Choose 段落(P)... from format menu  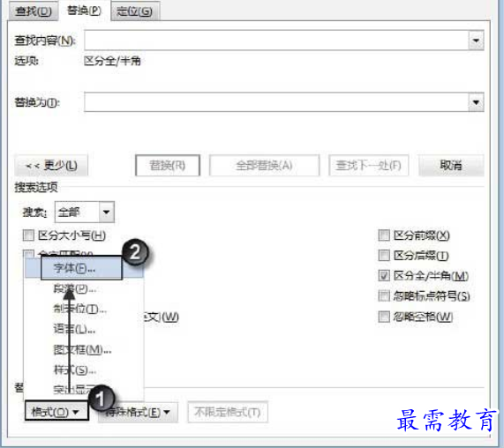(x=84, y=288)
